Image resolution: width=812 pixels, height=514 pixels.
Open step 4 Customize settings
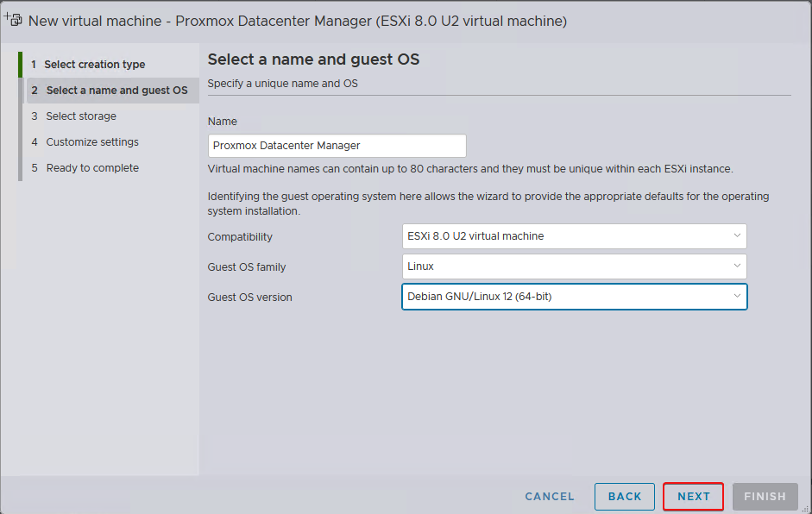pos(91,142)
